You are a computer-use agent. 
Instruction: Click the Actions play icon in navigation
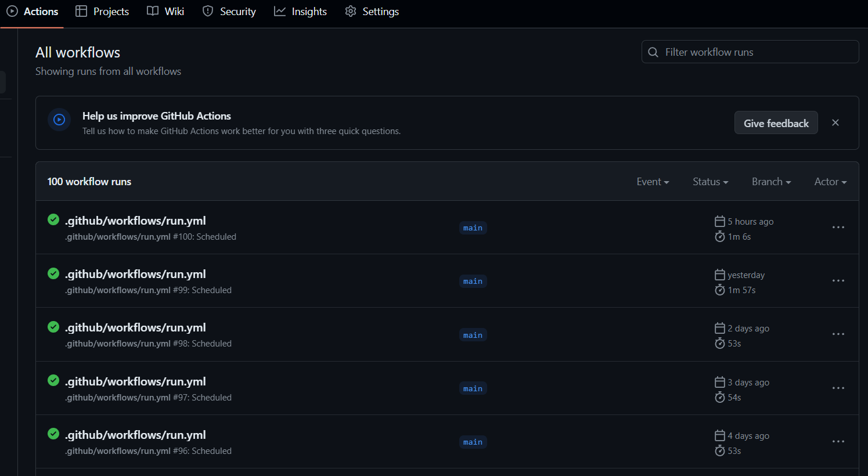point(12,11)
